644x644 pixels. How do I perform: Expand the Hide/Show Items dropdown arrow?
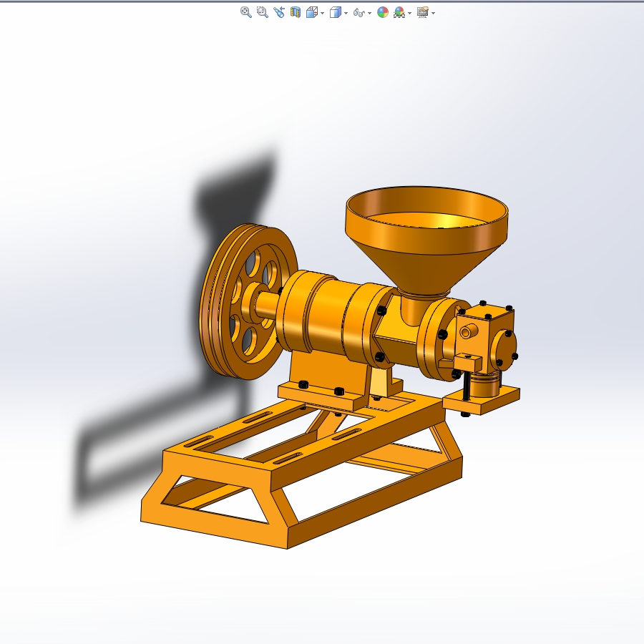(370, 13)
